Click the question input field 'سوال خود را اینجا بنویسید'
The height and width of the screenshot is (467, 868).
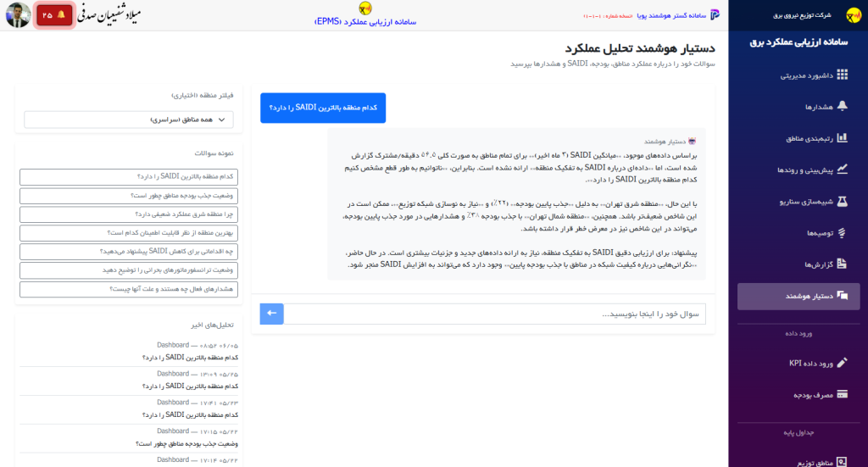pyautogui.click(x=494, y=314)
